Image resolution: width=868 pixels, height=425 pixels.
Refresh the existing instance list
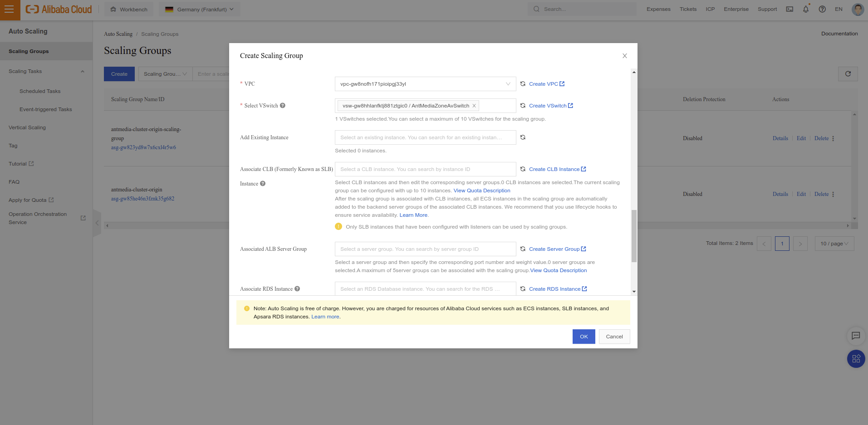pyautogui.click(x=523, y=137)
